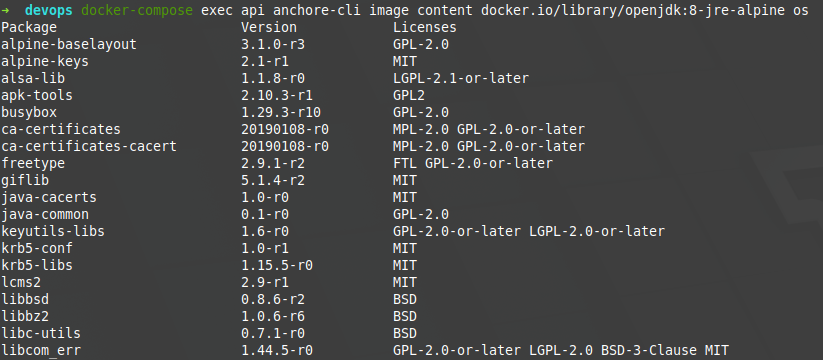Click the Package column header
This screenshot has width=823, height=360.
pos(29,27)
